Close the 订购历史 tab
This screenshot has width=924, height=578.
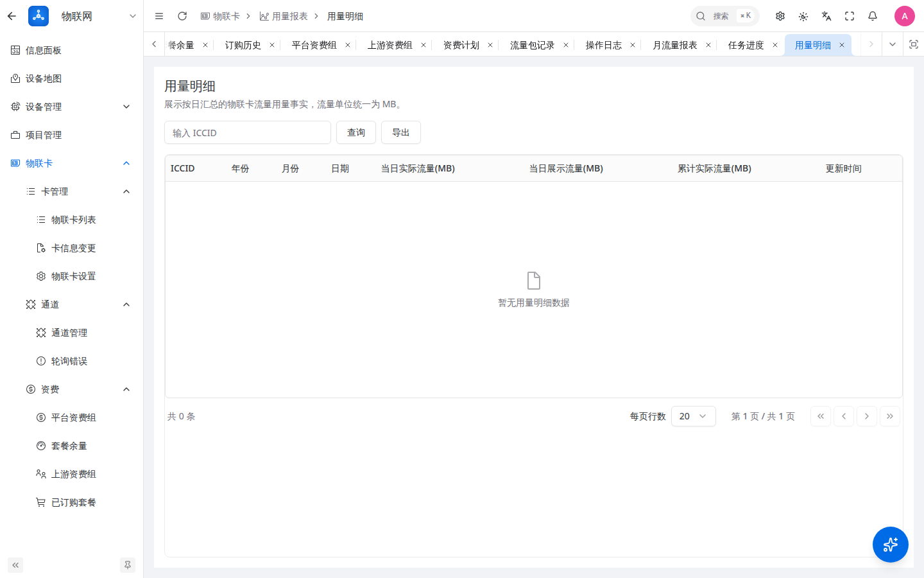pos(272,45)
